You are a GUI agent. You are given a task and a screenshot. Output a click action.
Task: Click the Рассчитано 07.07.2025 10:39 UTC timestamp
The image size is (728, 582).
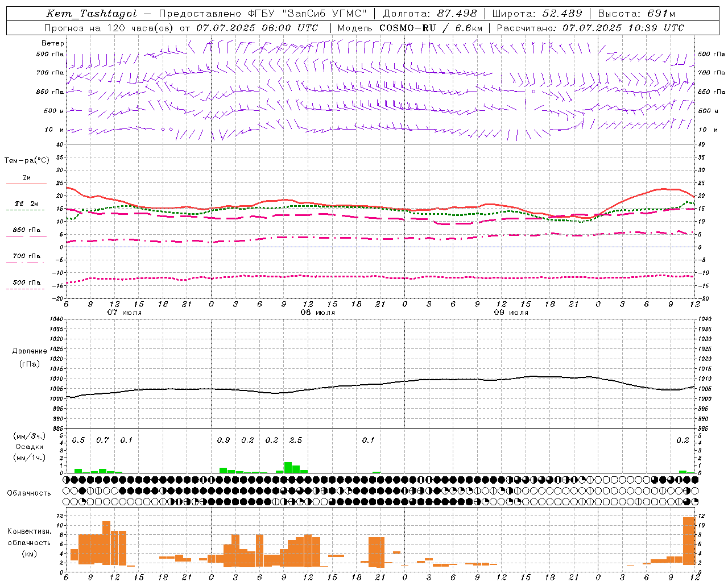click(x=590, y=28)
